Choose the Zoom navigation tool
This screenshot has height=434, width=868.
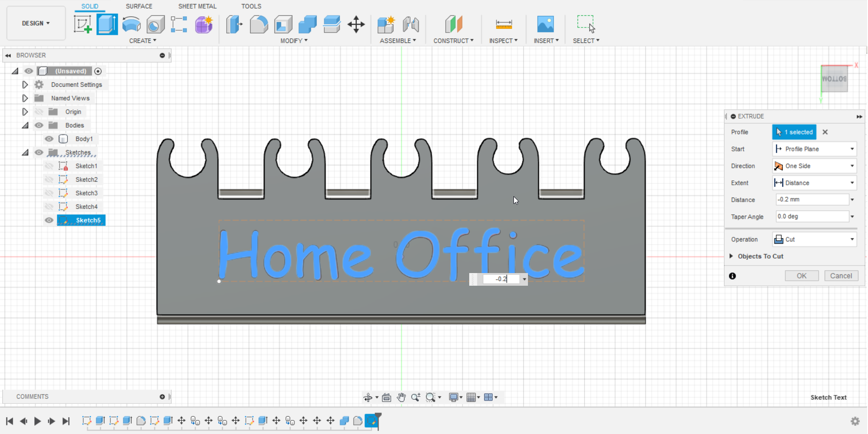pyautogui.click(x=415, y=397)
